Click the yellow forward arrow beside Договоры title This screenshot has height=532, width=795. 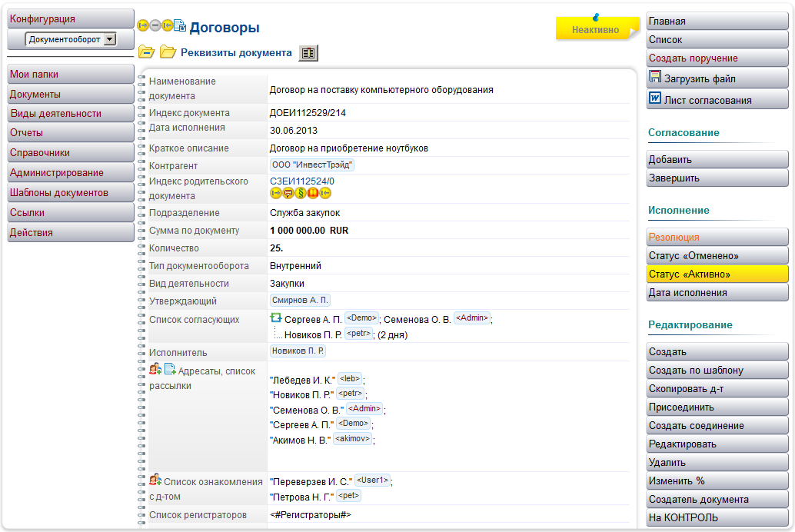[141, 25]
